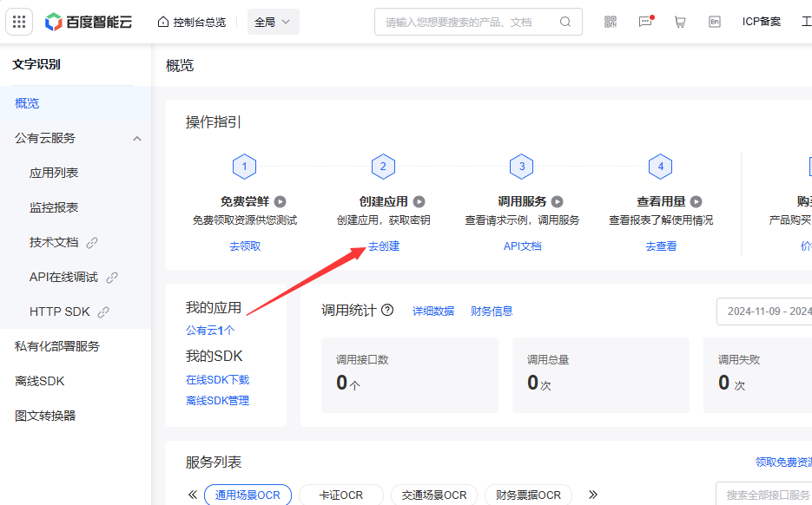Click the 去查看 link
The height and width of the screenshot is (505, 812).
coord(661,246)
